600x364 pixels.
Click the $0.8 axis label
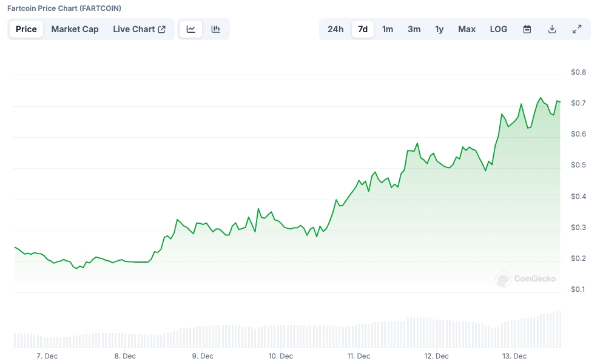coord(578,72)
